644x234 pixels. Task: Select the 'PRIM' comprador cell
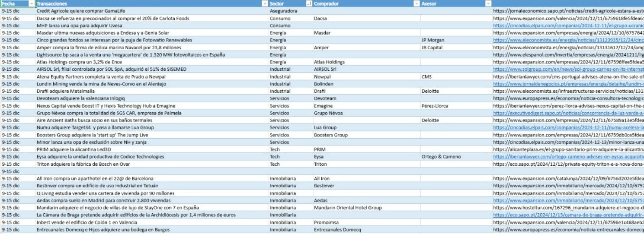pos(366,149)
